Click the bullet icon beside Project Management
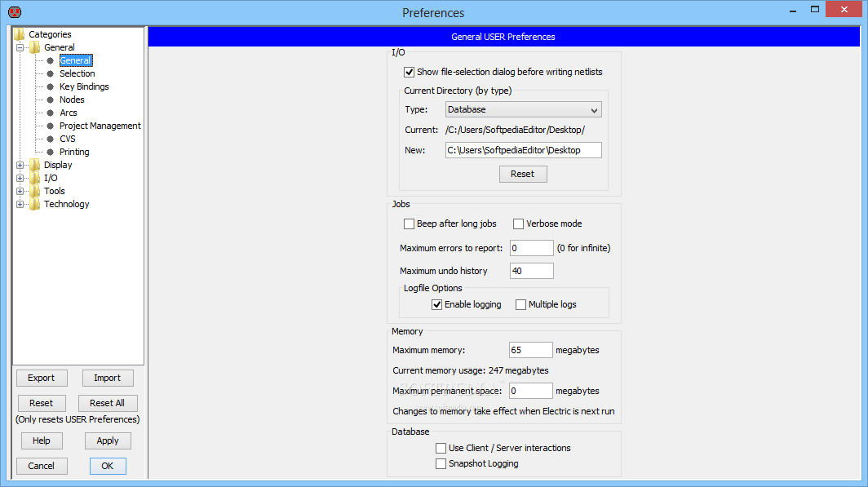Screen dimensions: 868x487 click(x=51, y=126)
